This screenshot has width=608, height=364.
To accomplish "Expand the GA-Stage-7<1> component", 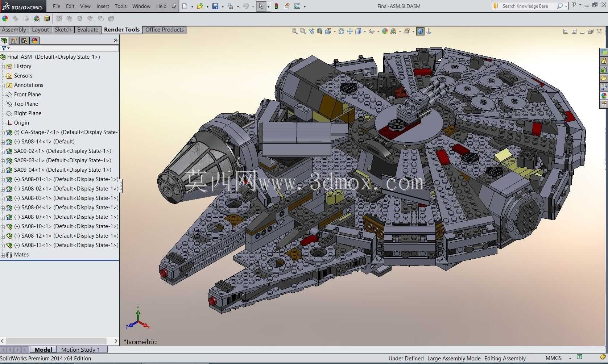I will (x=3, y=133).
